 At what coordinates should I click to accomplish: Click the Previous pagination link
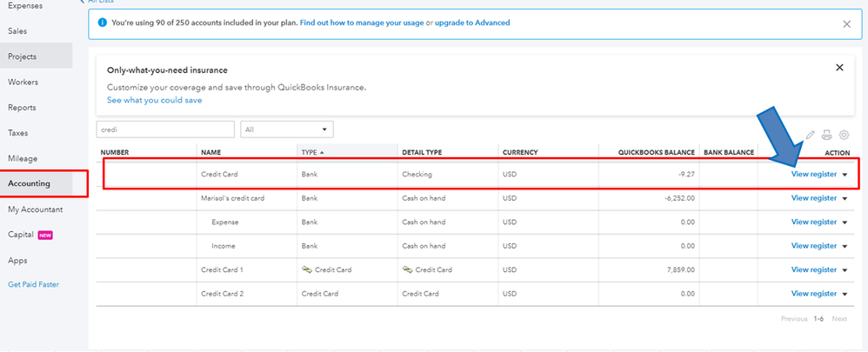pyautogui.click(x=795, y=319)
